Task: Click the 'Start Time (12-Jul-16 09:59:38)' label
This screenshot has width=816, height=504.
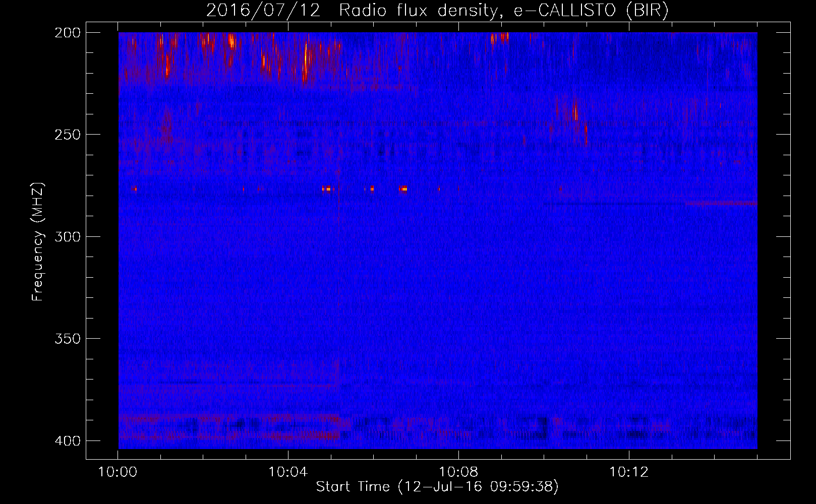Action: (437, 487)
